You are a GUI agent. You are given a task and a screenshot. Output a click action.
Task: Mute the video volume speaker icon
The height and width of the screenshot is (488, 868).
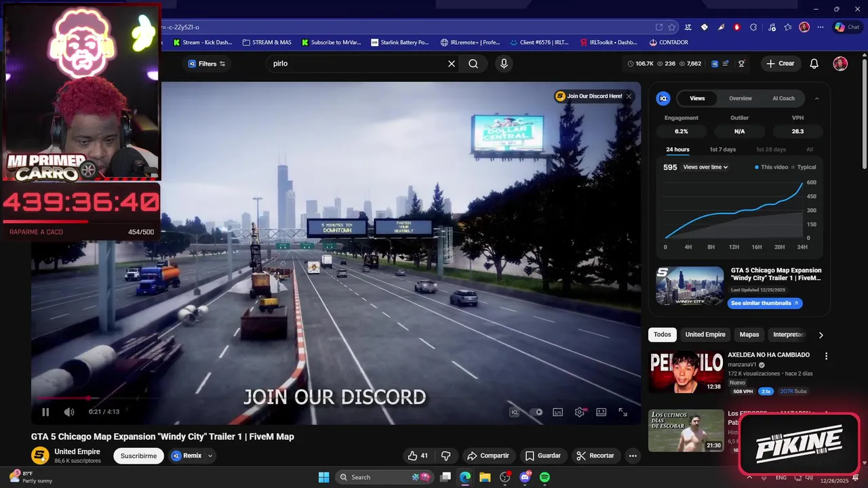(x=69, y=411)
